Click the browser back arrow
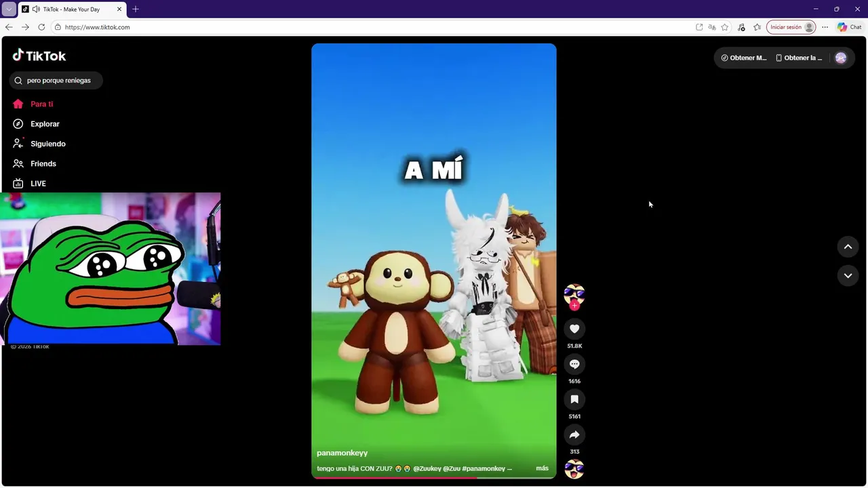 coord(9,27)
